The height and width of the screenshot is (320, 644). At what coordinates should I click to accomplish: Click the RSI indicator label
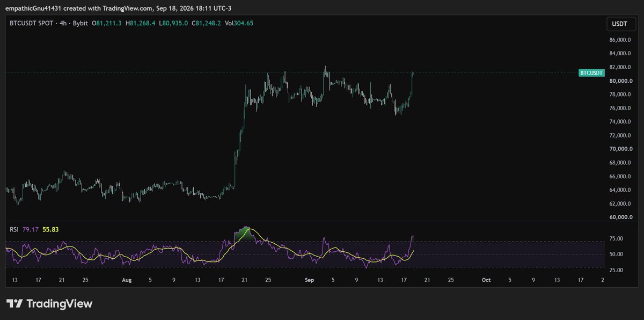point(14,229)
